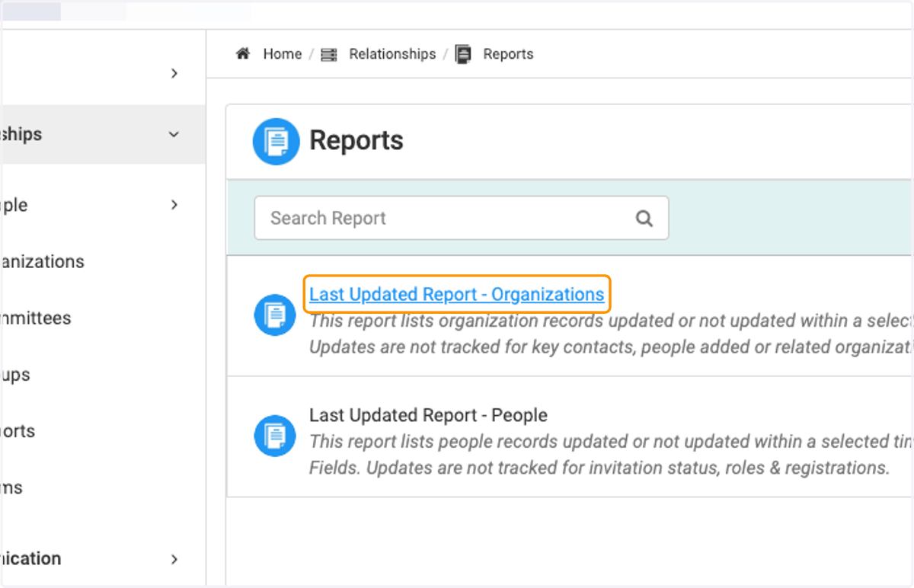This screenshot has height=588, width=914.
Task: Expand the Communication sidebar section chevron
Action: (174, 559)
